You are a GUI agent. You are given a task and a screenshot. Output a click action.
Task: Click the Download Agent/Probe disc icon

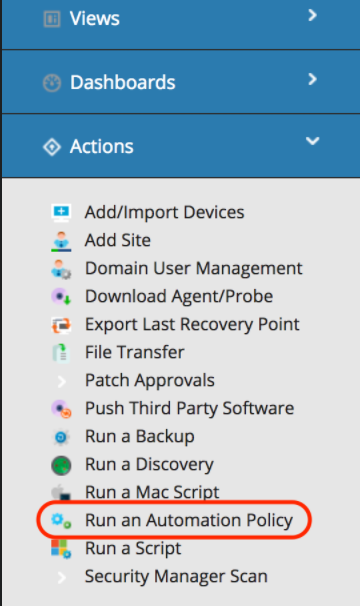61,297
